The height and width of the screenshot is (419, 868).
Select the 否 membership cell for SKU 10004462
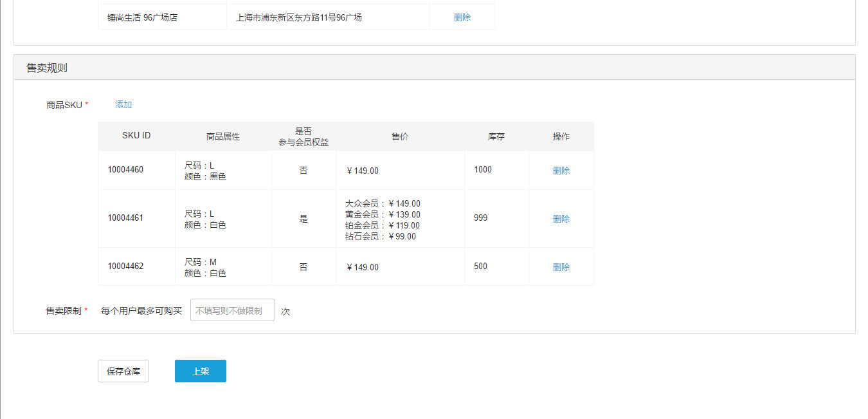point(303,266)
